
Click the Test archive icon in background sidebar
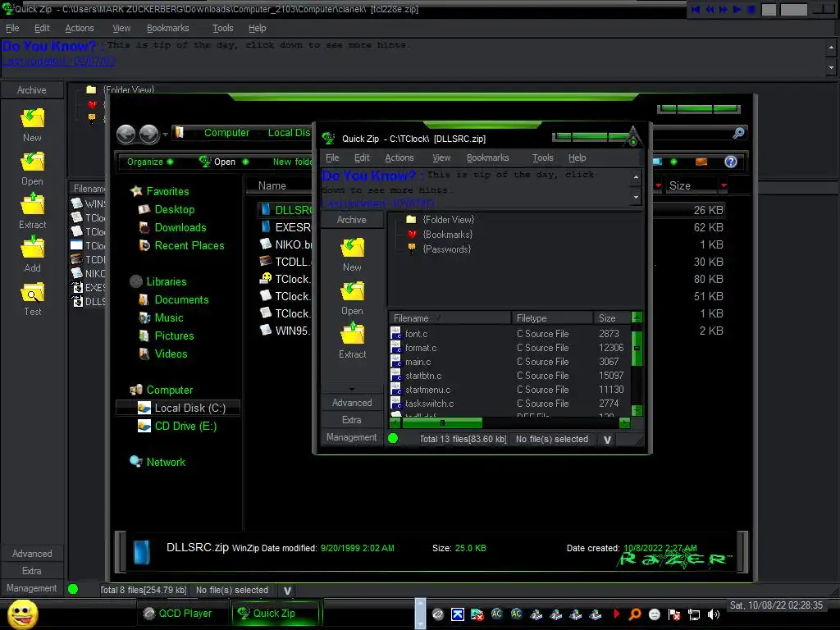[32, 293]
